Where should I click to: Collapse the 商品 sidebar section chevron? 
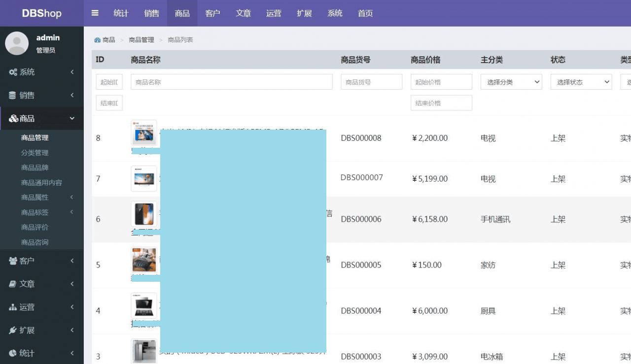pos(72,118)
